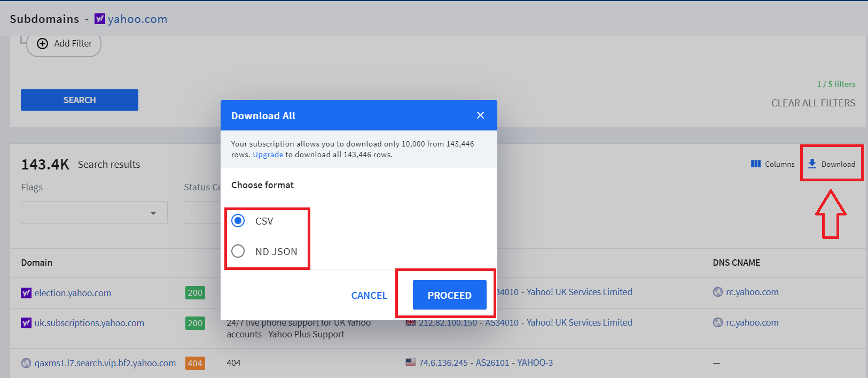
Task: Click the Add Filter plus icon
Action: pyautogui.click(x=43, y=43)
